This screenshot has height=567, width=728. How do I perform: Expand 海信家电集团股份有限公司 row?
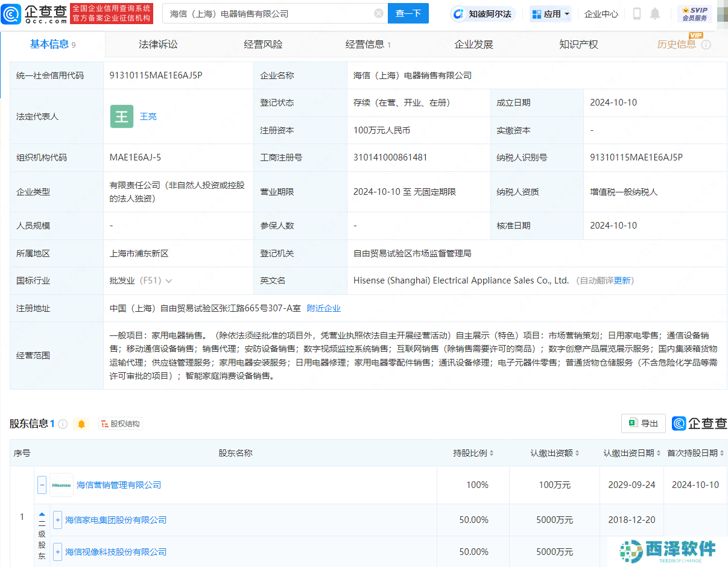(x=57, y=520)
